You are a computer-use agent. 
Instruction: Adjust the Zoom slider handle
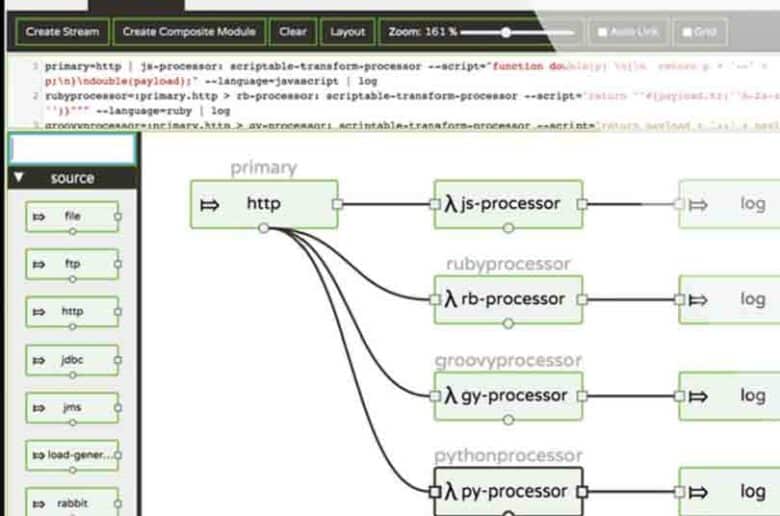pos(506,33)
